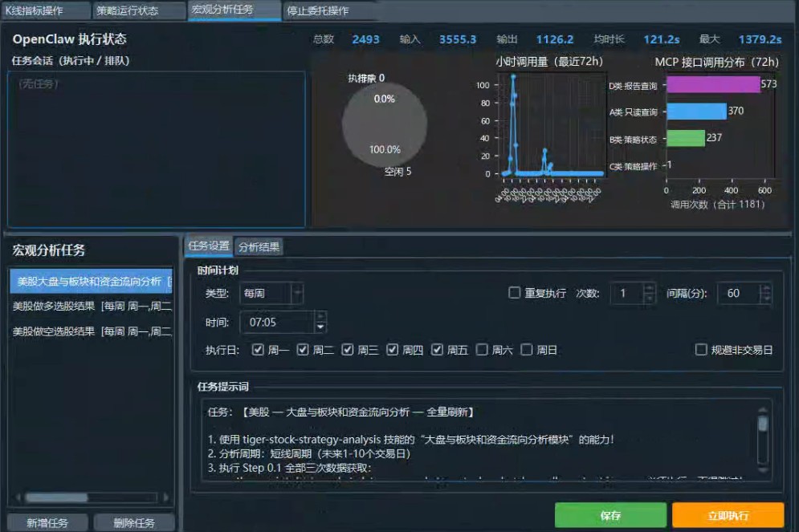Select task 美股大盘与板块和资金流向分析
Image resolution: width=799 pixels, height=532 pixels.
pos(91,281)
